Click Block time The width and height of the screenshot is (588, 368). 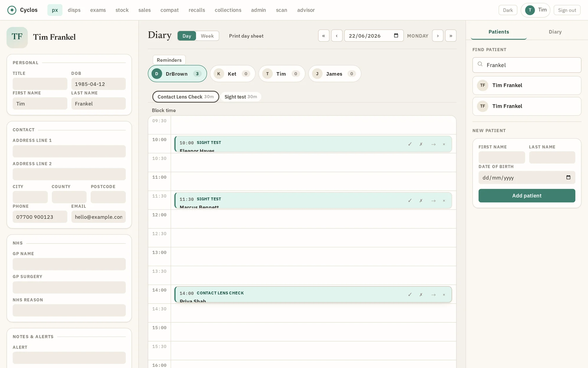[x=164, y=110]
